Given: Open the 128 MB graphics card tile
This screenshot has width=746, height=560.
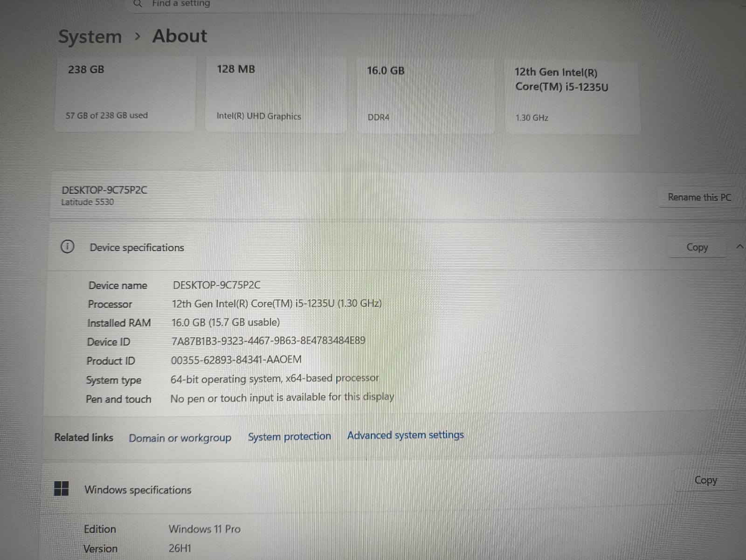Looking at the screenshot, I should (x=276, y=95).
